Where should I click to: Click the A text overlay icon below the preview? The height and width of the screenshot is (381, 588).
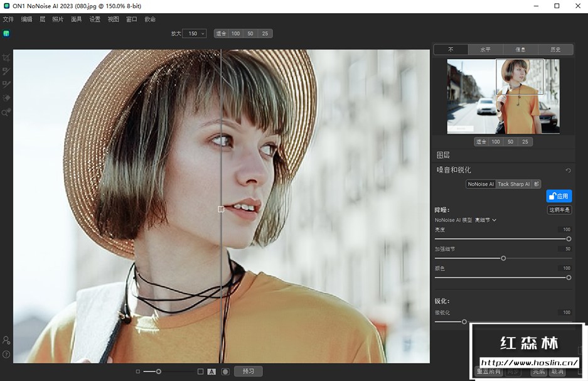[x=211, y=372]
